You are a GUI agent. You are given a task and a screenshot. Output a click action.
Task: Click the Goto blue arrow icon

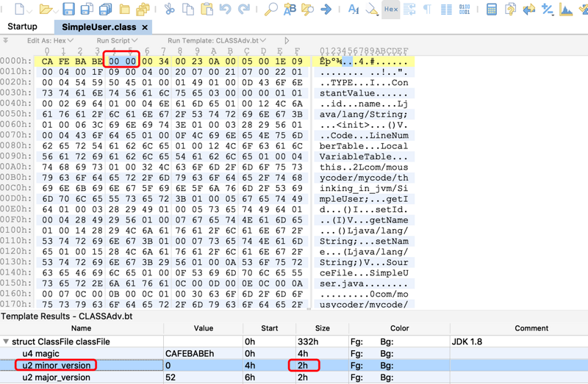[326, 9]
